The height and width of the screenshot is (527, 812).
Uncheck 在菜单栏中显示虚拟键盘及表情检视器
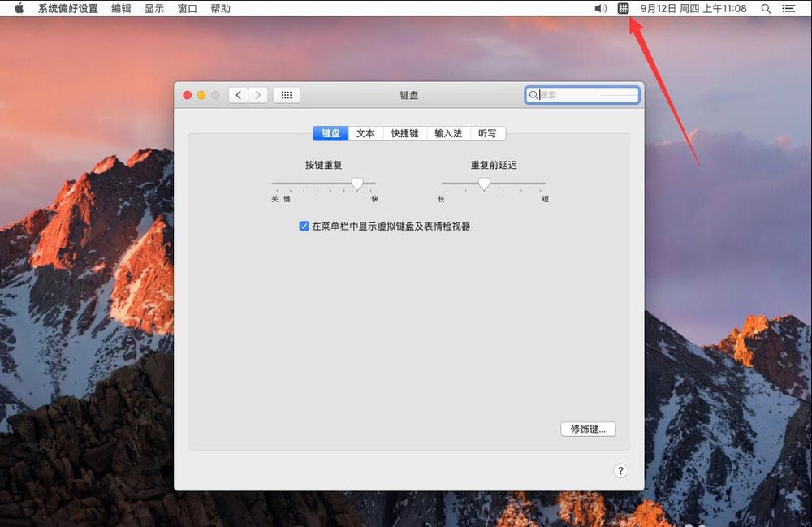coord(304,227)
